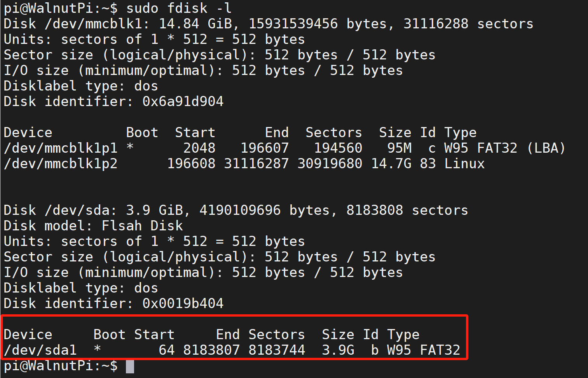Click the boot asterisk on mmcblk1p1 row

point(130,146)
